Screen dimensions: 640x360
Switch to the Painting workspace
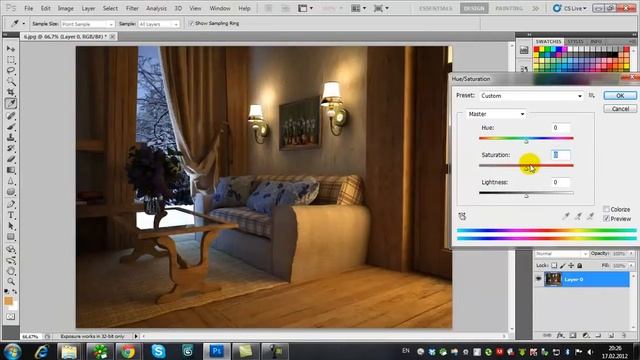pos(509,8)
